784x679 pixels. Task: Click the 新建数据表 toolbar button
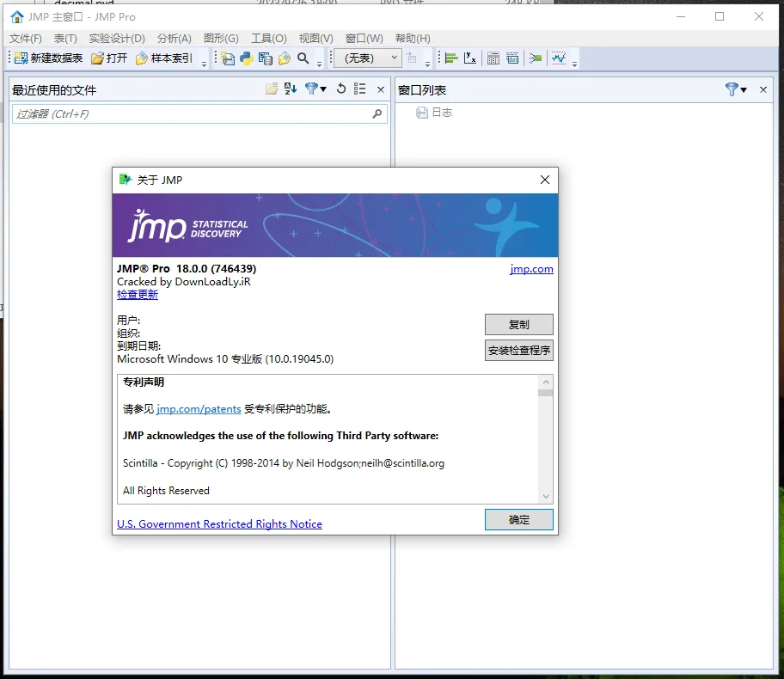(48, 58)
